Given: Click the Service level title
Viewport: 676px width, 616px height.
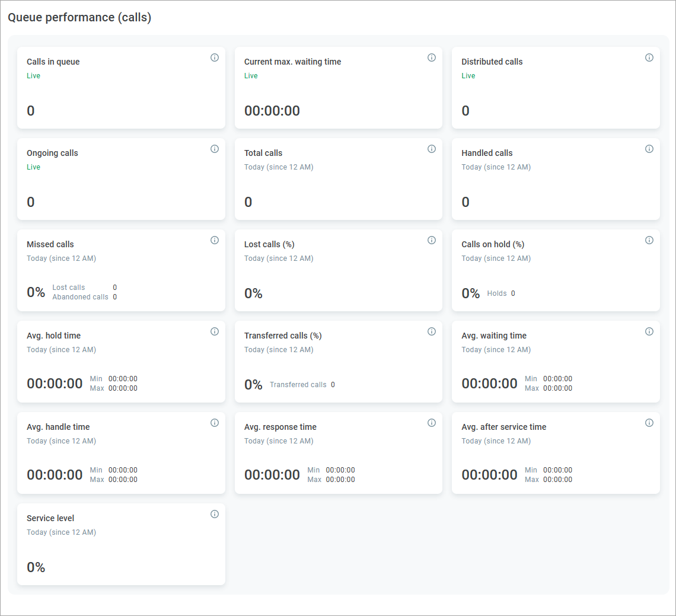Looking at the screenshot, I should 50,519.
